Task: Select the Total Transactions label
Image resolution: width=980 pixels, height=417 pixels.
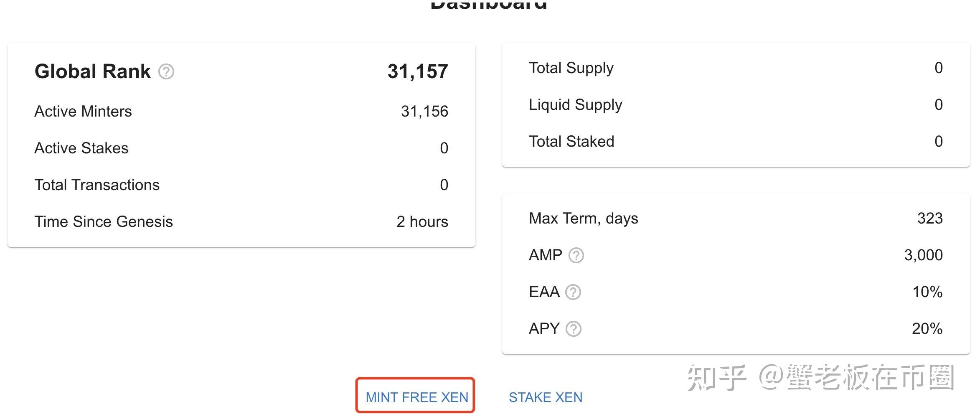Action: (x=97, y=185)
